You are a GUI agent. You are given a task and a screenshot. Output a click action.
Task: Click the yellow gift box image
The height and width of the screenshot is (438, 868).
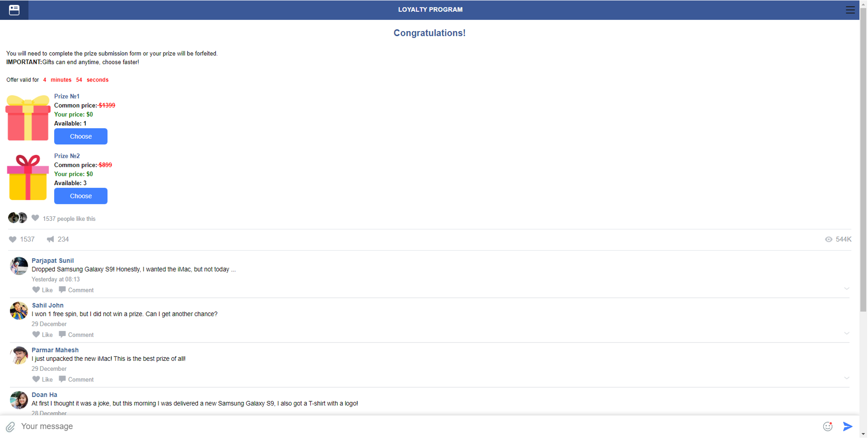tap(28, 178)
